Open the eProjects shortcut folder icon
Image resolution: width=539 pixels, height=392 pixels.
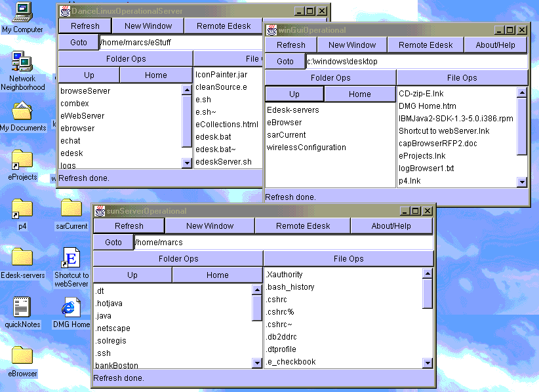(22, 160)
